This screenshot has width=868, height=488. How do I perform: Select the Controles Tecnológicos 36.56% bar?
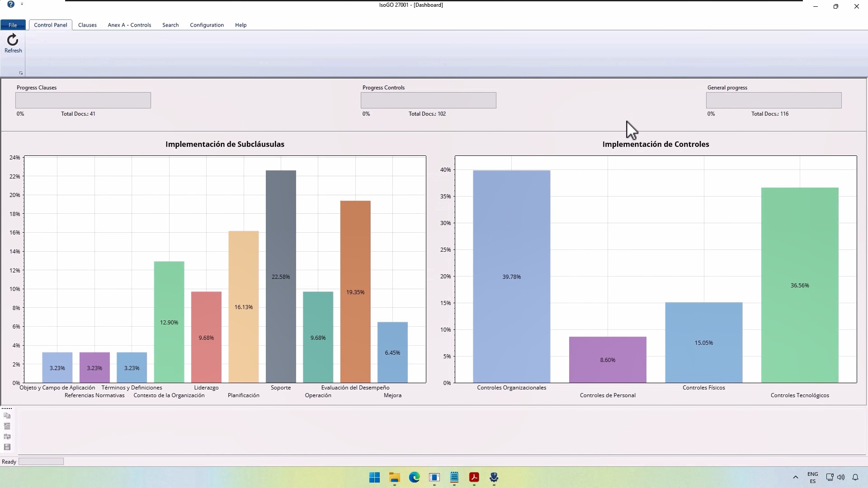coord(800,285)
